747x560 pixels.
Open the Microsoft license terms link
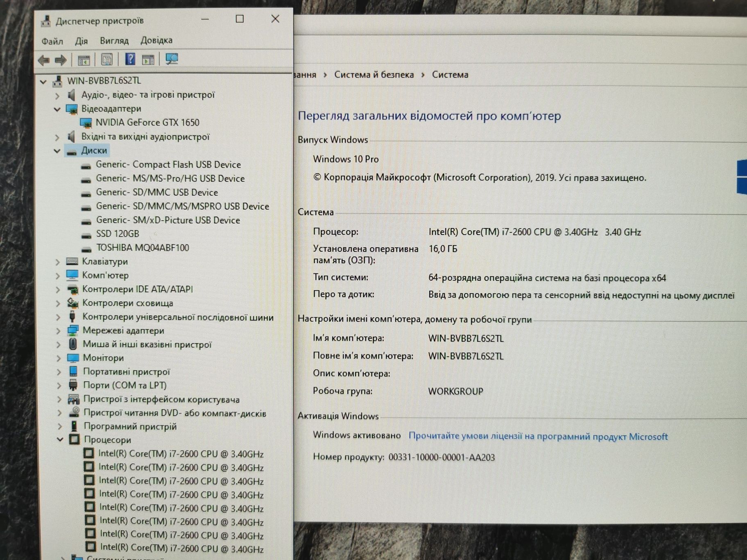538,436
